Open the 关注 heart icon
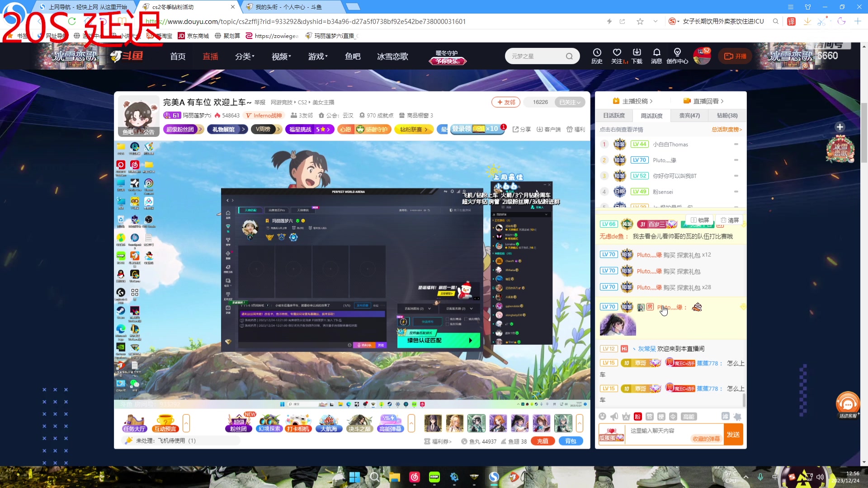Viewport: 868px width, 488px height. point(617,56)
